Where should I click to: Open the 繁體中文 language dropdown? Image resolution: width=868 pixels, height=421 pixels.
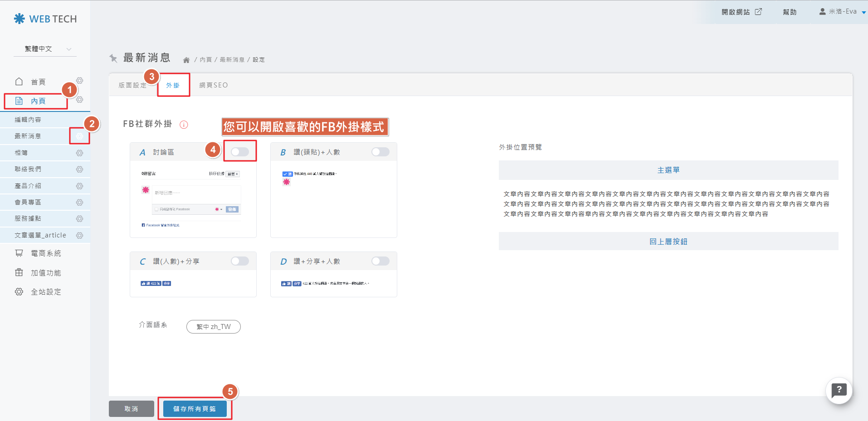[45, 49]
